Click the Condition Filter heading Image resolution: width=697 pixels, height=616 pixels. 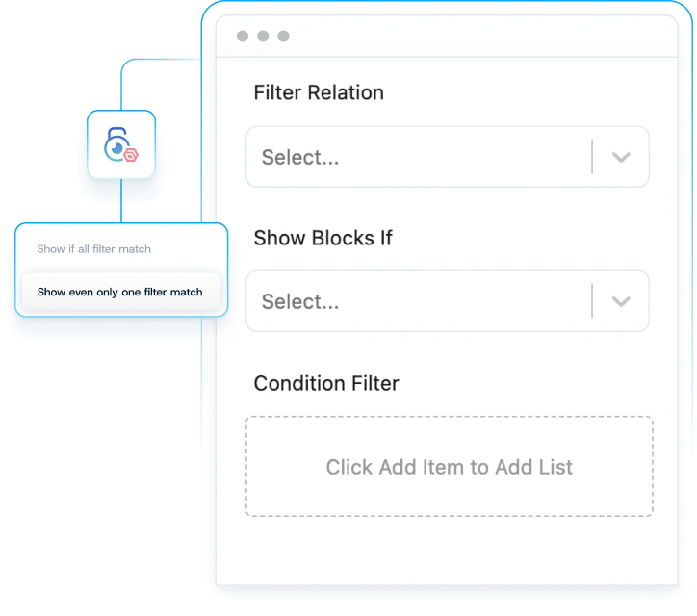[326, 383]
